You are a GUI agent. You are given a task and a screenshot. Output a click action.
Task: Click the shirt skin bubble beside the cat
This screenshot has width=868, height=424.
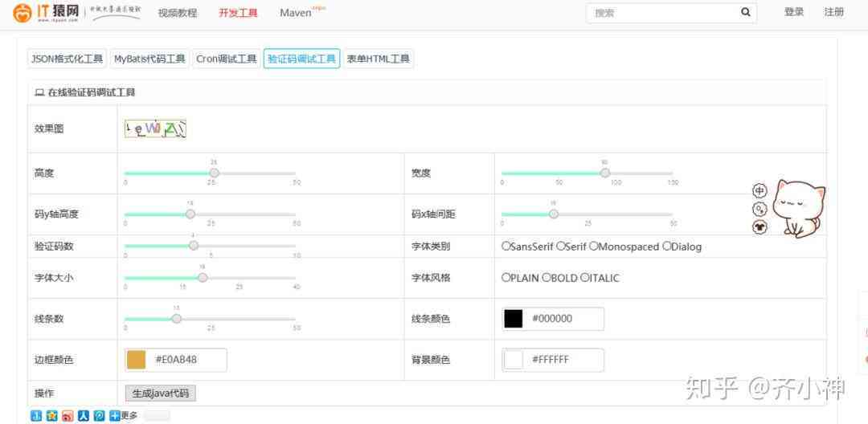click(x=759, y=226)
